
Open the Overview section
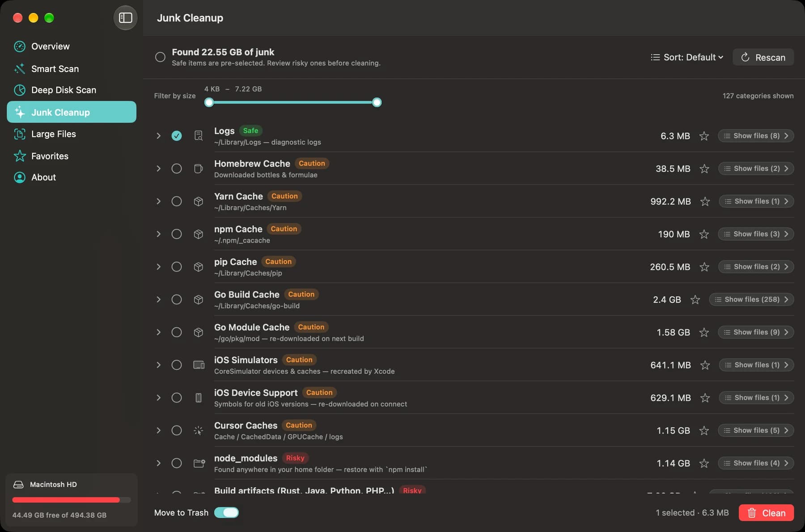point(72,46)
